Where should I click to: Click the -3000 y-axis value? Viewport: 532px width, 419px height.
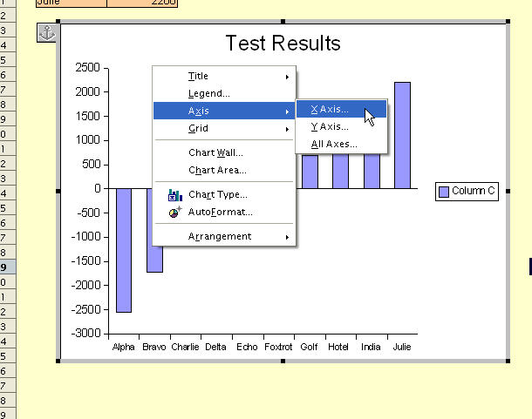(86, 334)
